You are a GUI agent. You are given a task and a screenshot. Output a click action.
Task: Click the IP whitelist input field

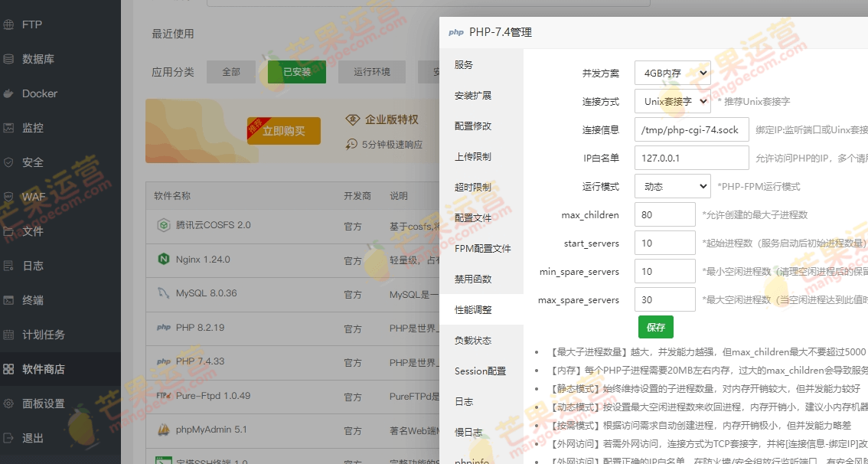pos(691,158)
